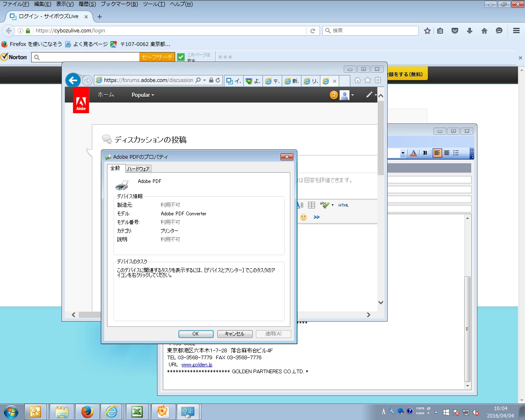Show hidden system tray icons
Screen dimensions: 525x420
[x=436, y=412]
